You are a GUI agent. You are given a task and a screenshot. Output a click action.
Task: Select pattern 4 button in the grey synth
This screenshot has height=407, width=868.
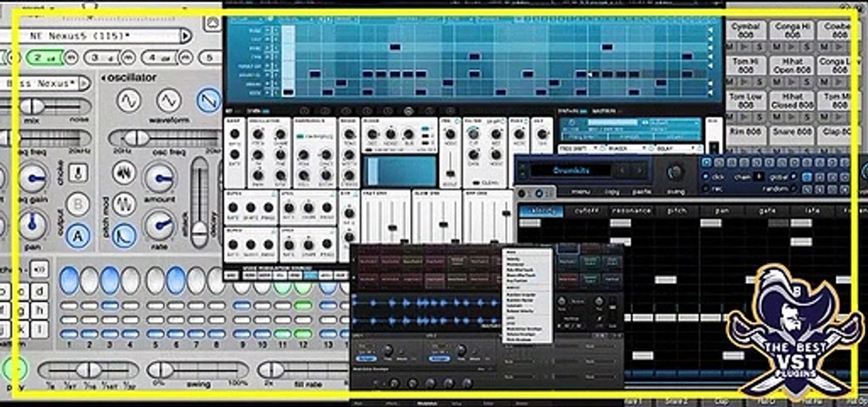coord(160,57)
